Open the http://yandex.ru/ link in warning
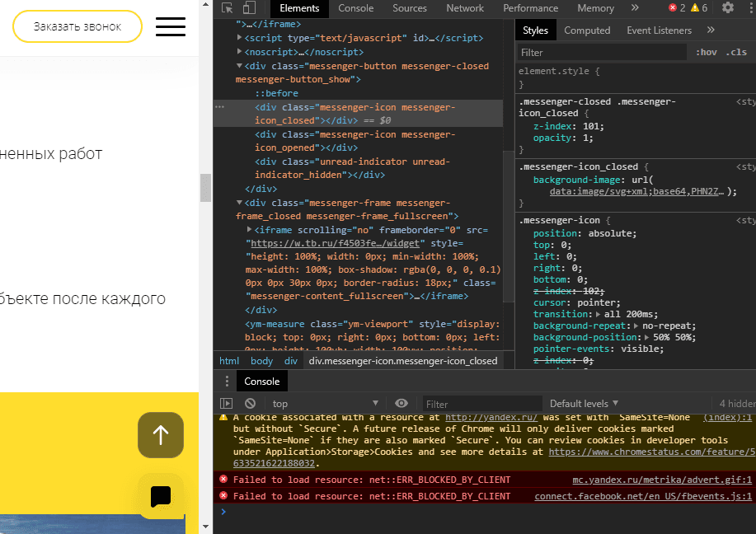The width and height of the screenshot is (756, 534). [x=491, y=417]
